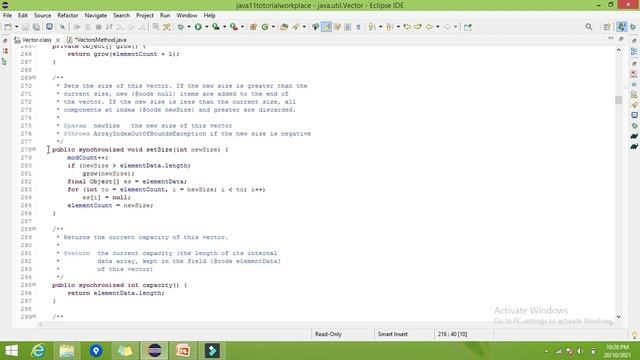Switch to the Debug perspective icon

click(633, 27)
